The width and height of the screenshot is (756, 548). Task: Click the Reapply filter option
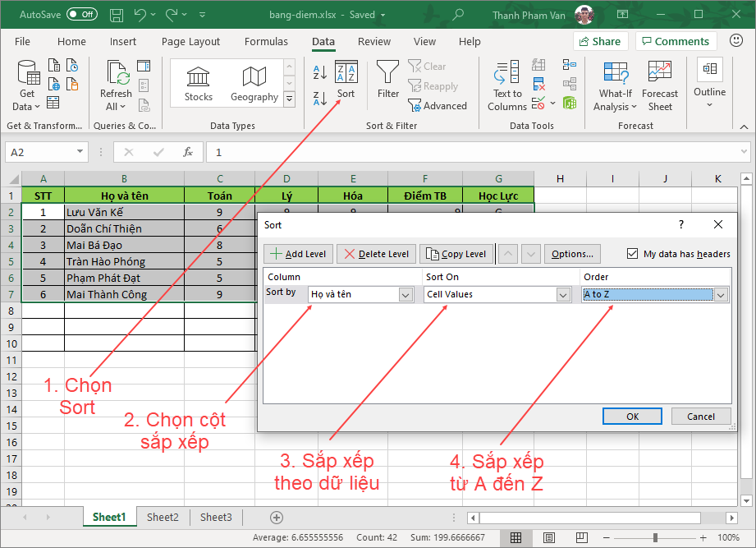point(433,86)
